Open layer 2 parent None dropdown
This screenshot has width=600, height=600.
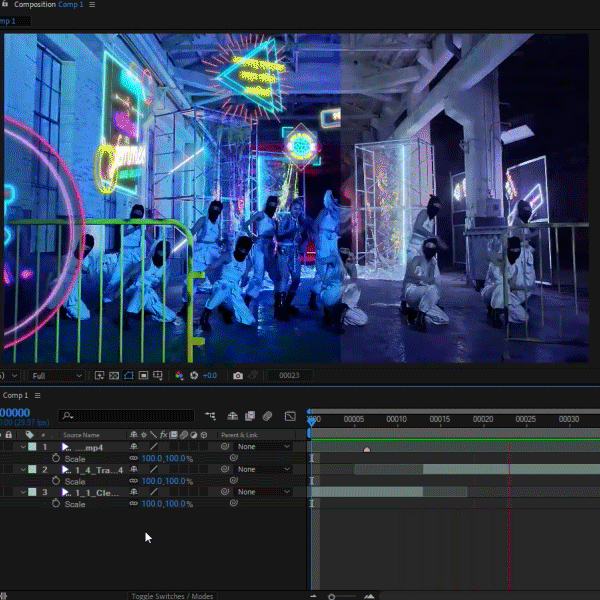[x=263, y=469]
